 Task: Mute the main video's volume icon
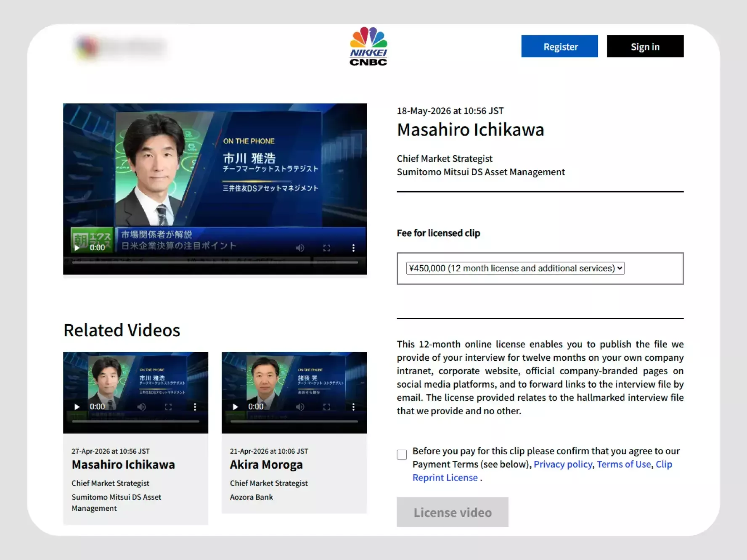(x=300, y=248)
